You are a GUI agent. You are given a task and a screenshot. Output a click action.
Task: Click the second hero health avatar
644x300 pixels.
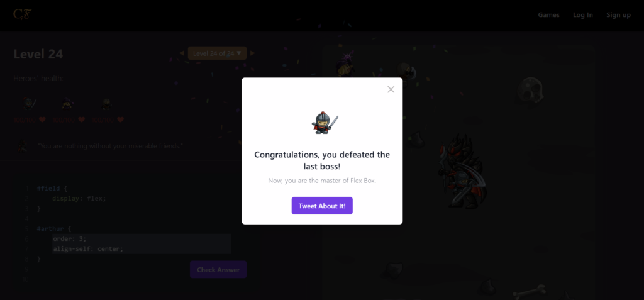click(x=67, y=104)
